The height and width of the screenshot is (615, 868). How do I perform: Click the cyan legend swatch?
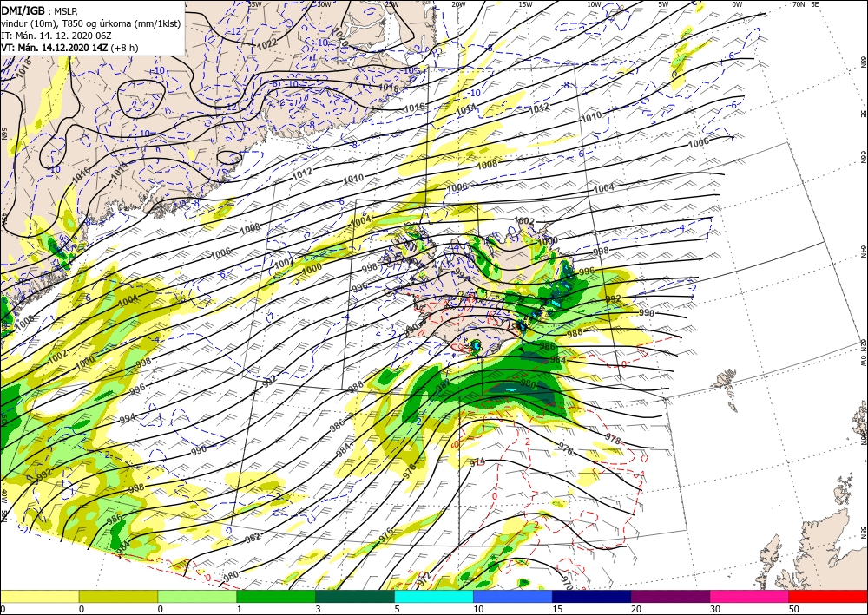pos(433,596)
